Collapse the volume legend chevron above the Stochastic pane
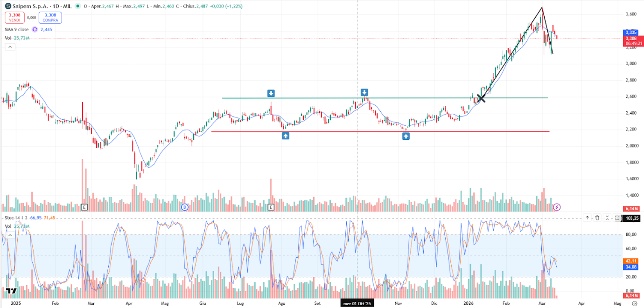This screenshot has width=644, height=308. click(10, 234)
